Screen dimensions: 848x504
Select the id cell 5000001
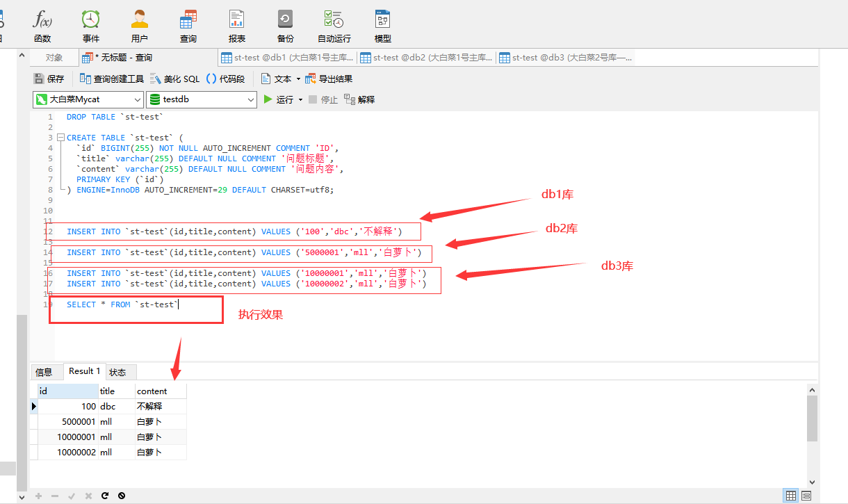point(67,421)
